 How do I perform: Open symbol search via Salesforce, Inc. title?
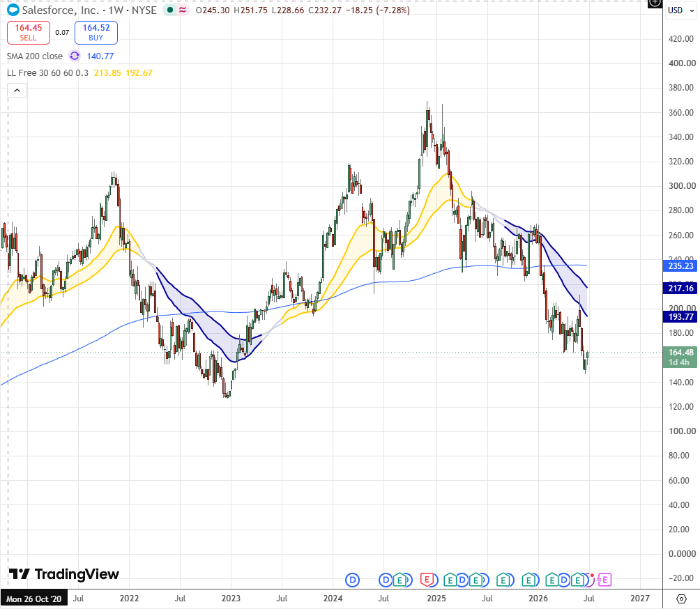coord(60,10)
